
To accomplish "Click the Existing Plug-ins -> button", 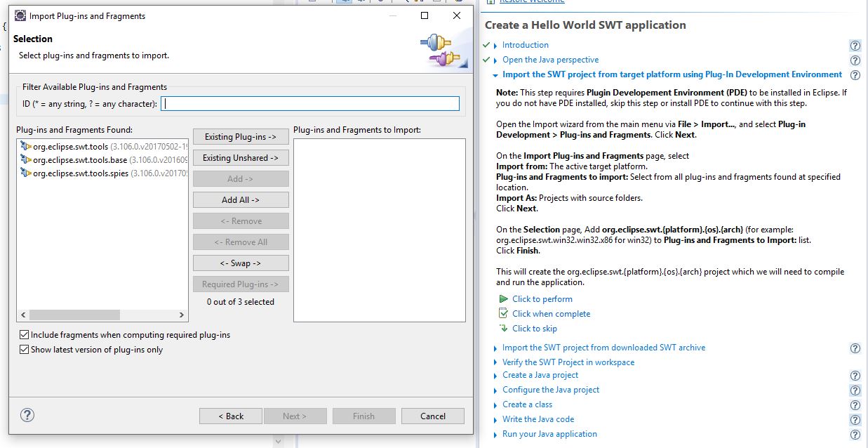I will (x=241, y=137).
